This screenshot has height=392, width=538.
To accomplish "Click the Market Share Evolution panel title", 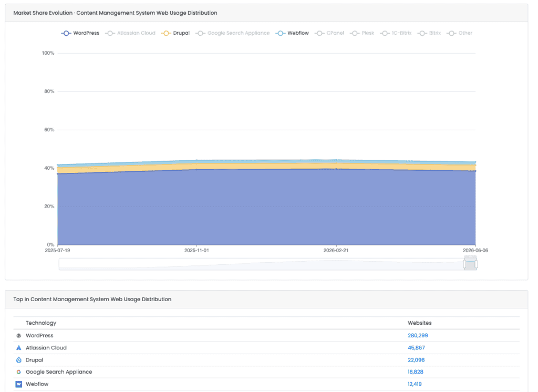I will pos(115,13).
